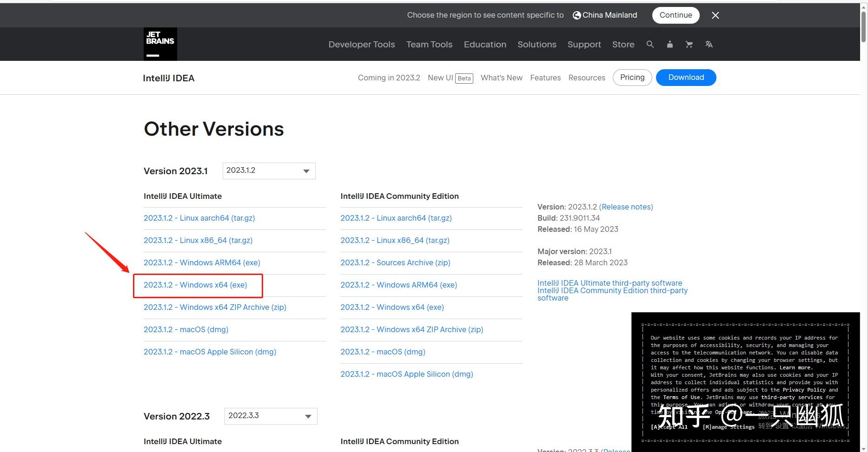Open the What's New page

(x=501, y=78)
